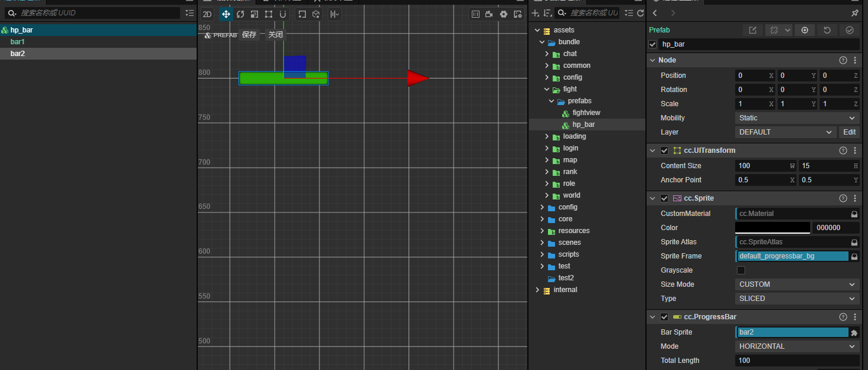Expand the chat folder
868x370 pixels.
point(547,54)
